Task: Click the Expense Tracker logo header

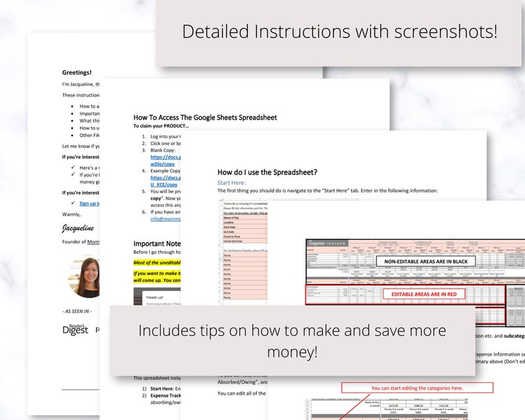Action: pos(327,243)
